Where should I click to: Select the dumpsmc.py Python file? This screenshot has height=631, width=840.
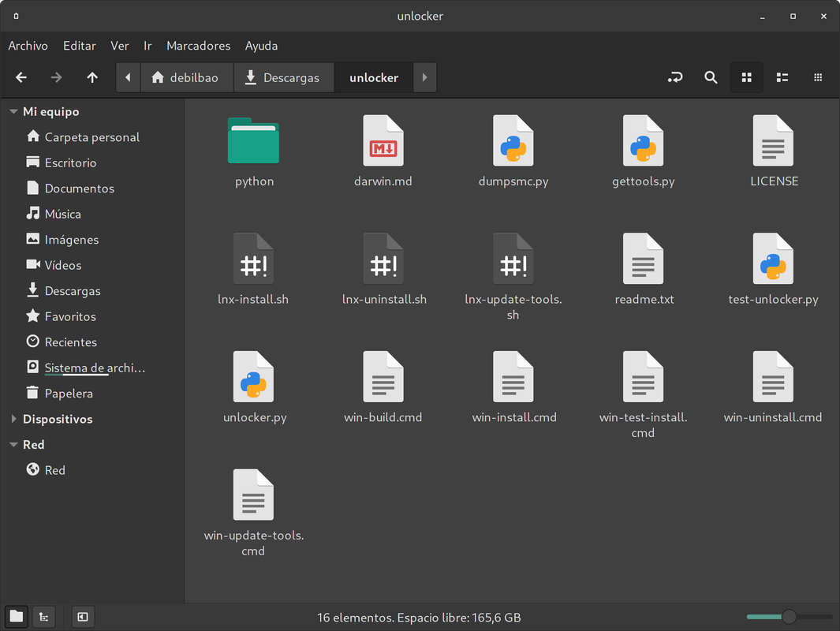[513, 141]
